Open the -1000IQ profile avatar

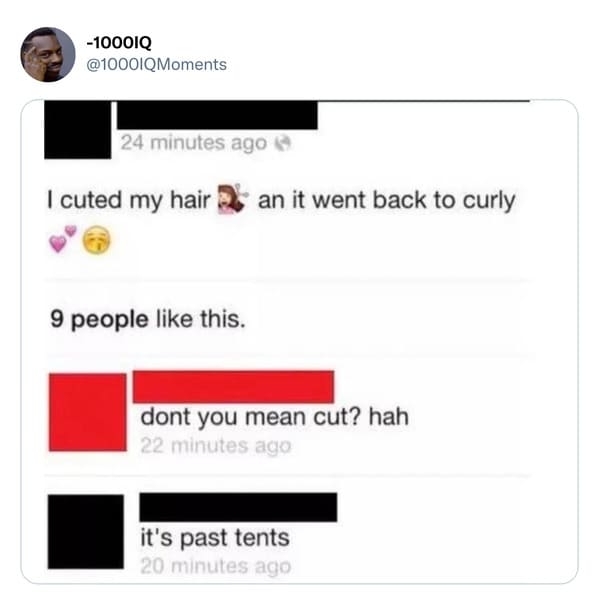point(48,55)
